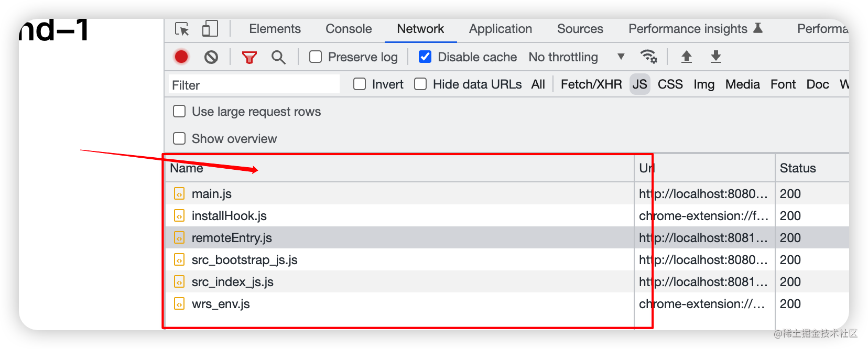The image size is (868, 349).
Task: Select the CSS request filter
Action: click(670, 84)
